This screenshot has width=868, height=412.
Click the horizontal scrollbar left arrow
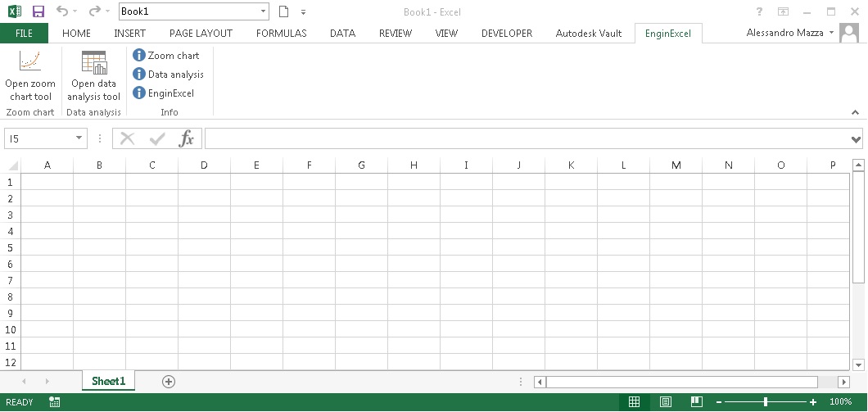(540, 382)
